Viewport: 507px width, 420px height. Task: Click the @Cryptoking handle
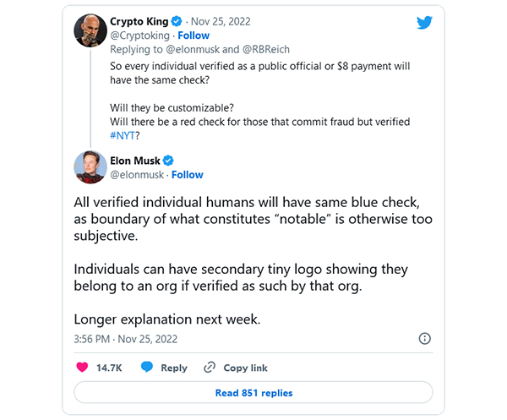tap(139, 36)
